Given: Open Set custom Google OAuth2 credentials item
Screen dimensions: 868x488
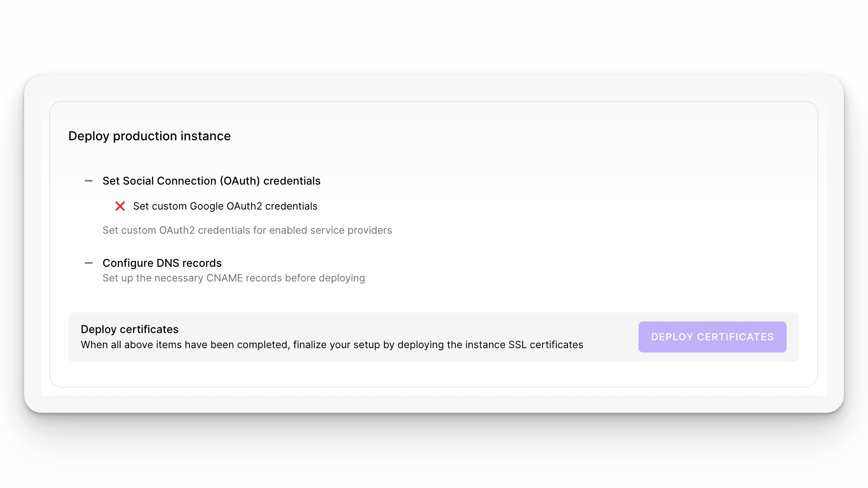Looking at the screenshot, I should point(225,206).
